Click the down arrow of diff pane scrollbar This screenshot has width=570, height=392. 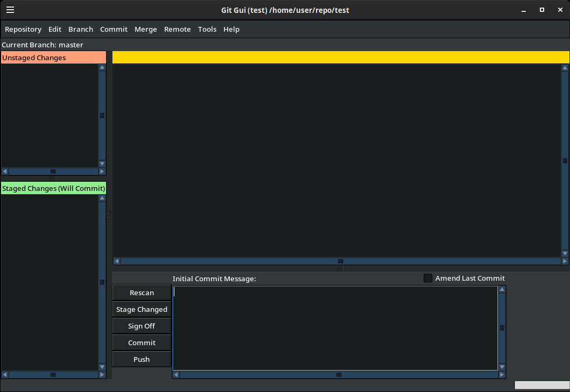(x=565, y=254)
